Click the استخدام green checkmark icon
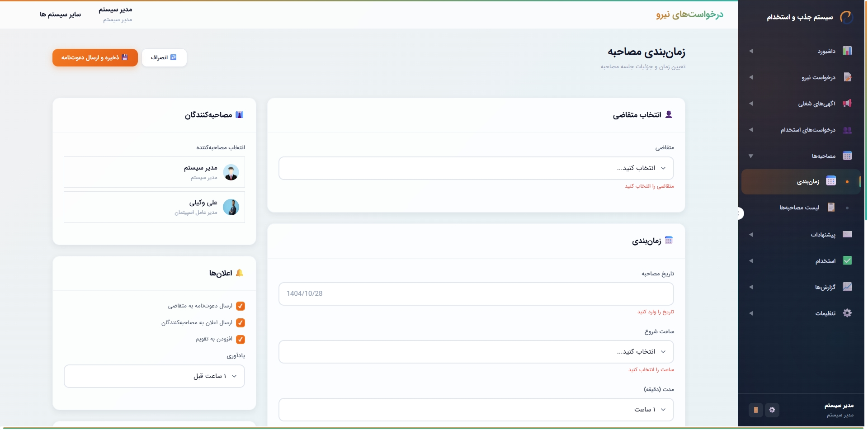 pyautogui.click(x=847, y=260)
